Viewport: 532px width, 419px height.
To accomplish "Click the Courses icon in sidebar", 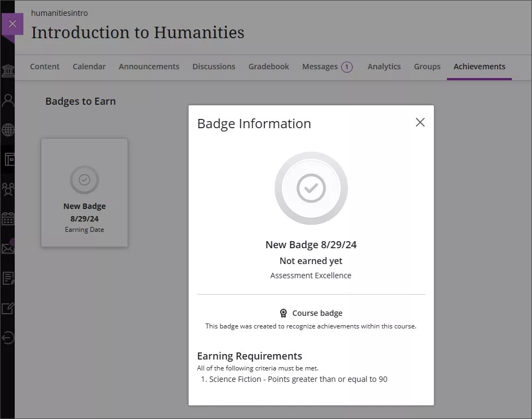I will pos(8,159).
